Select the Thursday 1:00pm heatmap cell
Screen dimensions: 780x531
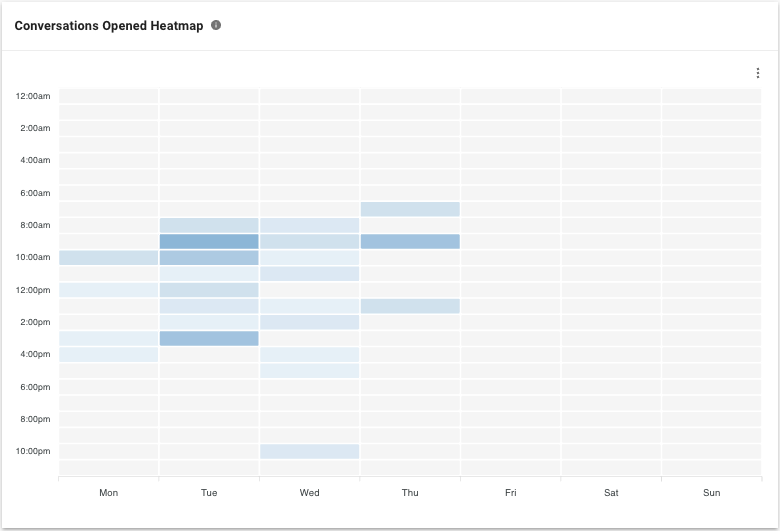click(x=410, y=306)
